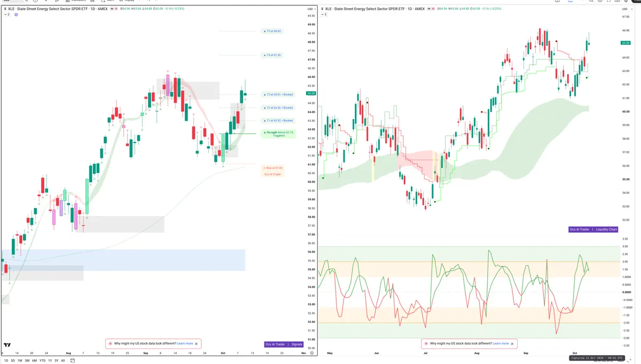Click change value −0.16 (−0.25%) on left chart
The image size is (641, 364).
[175, 9]
